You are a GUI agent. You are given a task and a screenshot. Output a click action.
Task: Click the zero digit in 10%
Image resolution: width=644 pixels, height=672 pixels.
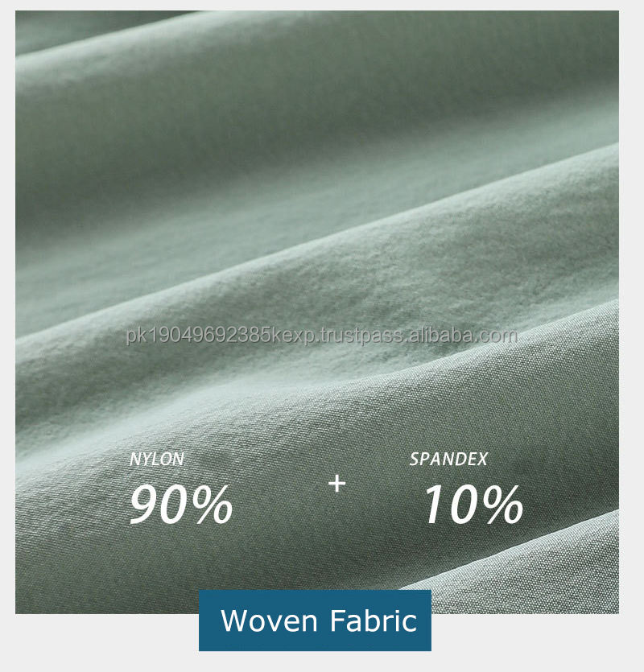[x=464, y=504]
